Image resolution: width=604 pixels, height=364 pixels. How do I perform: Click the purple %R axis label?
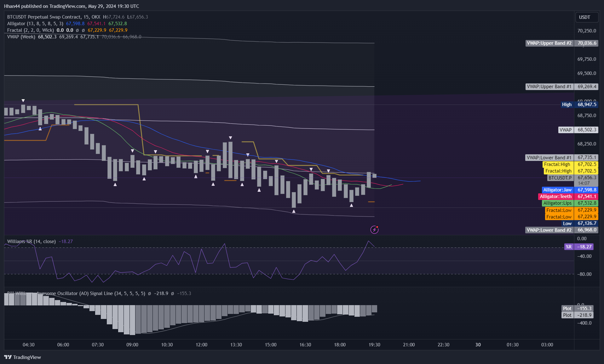pos(569,247)
